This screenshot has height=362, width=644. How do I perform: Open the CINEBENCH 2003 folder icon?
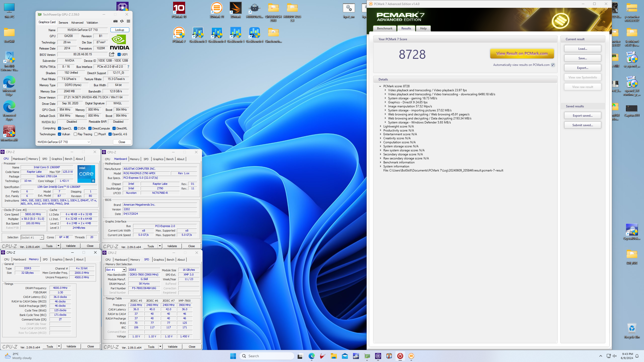tap(273, 12)
